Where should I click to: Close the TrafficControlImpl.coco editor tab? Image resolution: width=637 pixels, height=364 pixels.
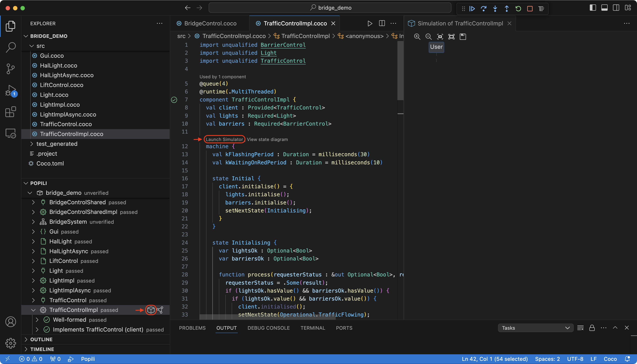(x=333, y=24)
